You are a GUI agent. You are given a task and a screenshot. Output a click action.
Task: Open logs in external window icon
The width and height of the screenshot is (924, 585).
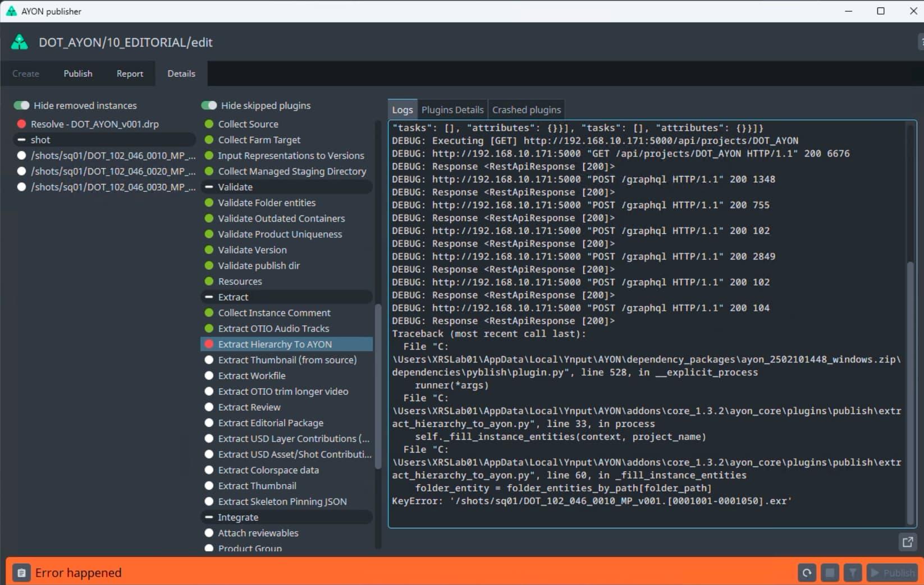point(907,542)
